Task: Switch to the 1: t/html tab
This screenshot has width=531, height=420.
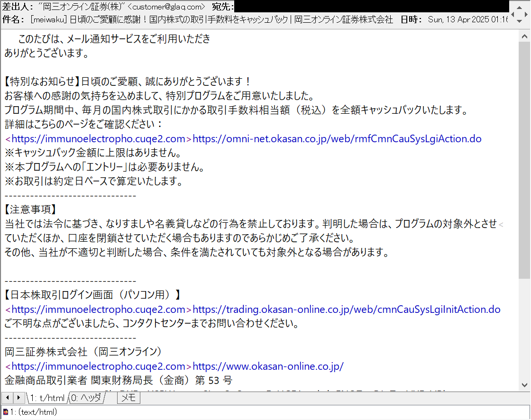Action: [47, 398]
